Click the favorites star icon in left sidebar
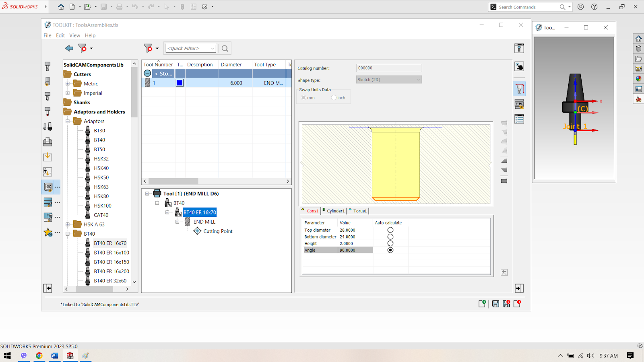This screenshot has width=644, height=362. tap(48, 232)
